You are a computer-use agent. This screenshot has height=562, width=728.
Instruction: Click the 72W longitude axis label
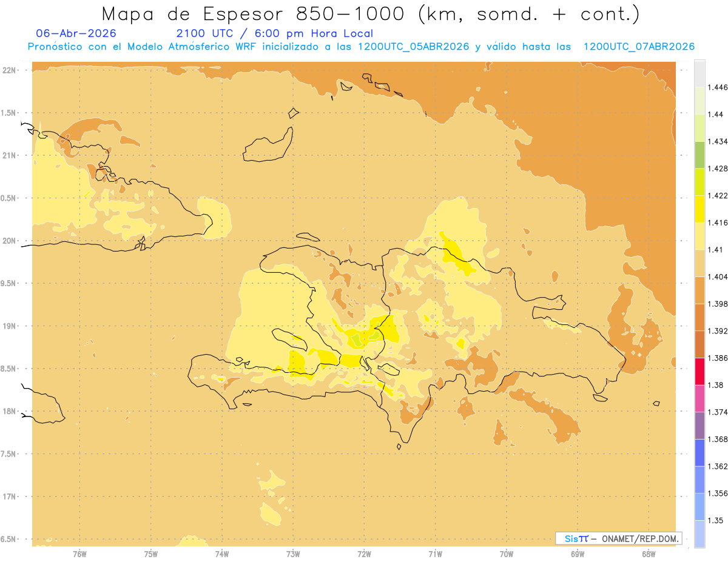point(364,554)
